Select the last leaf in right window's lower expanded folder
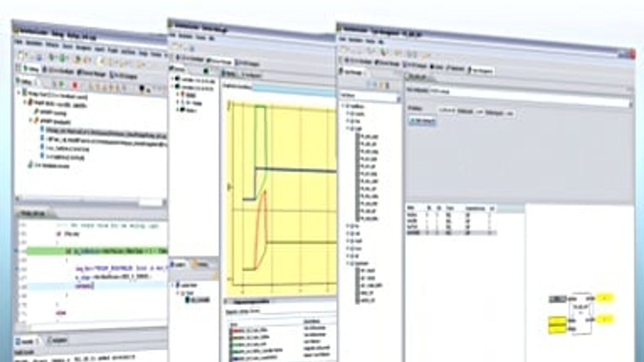Viewport: 644px width, 362px height. tap(366, 302)
